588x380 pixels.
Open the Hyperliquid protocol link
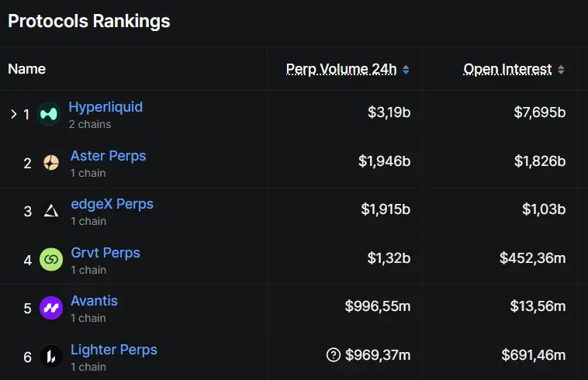(x=105, y=107)
